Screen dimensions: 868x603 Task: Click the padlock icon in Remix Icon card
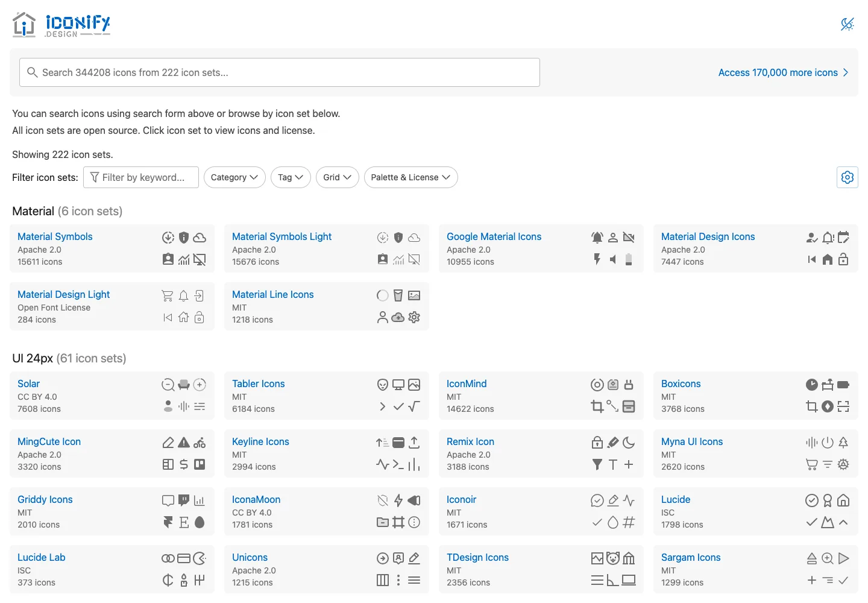pos(597,443)
